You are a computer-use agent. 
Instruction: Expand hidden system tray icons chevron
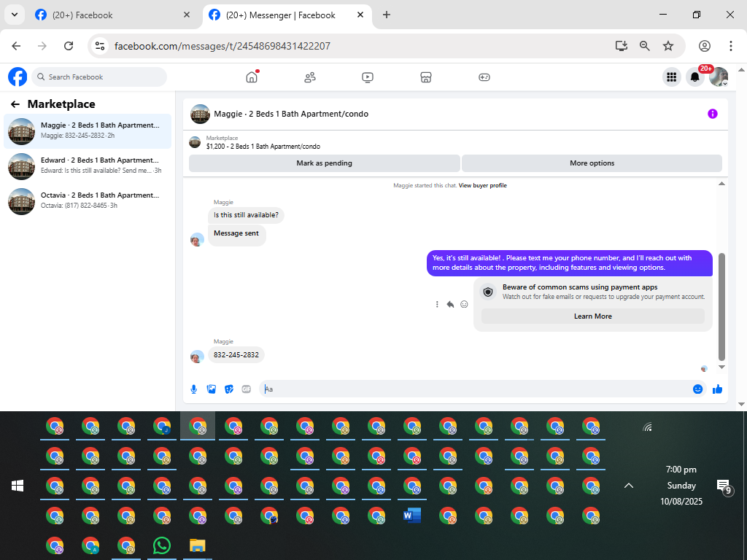coord(629,486)
